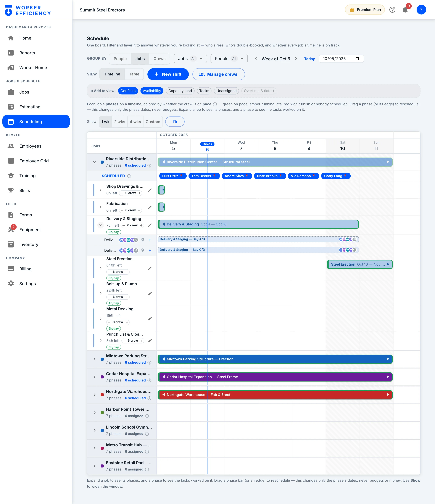
Task: Open notifications bell icon
Action: 405,10
